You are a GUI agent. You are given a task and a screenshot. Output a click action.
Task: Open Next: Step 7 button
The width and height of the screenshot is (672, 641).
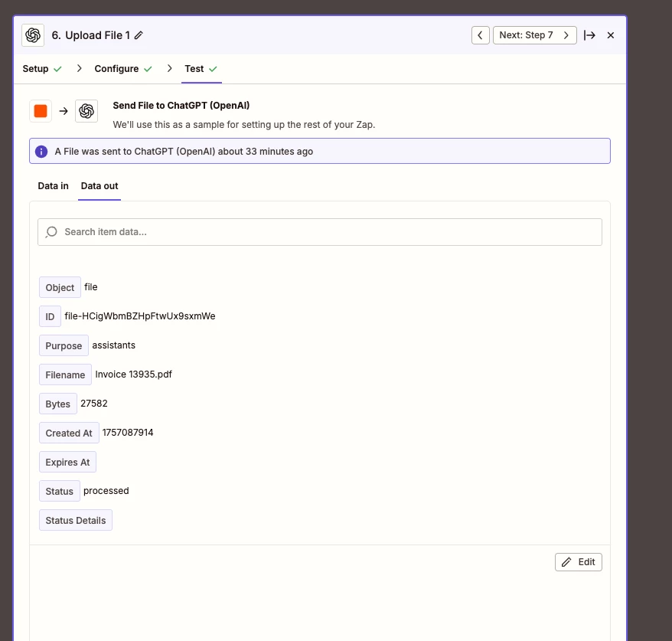point(534,35)
